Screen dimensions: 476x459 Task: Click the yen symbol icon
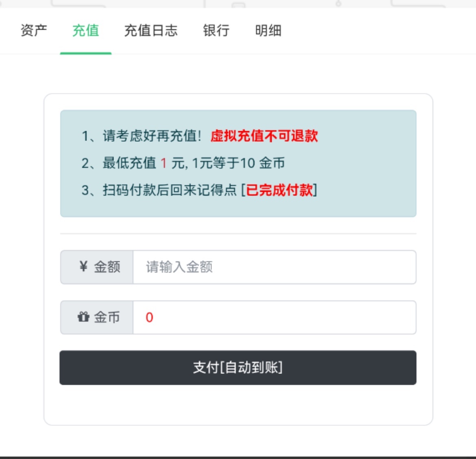(83, 267)
